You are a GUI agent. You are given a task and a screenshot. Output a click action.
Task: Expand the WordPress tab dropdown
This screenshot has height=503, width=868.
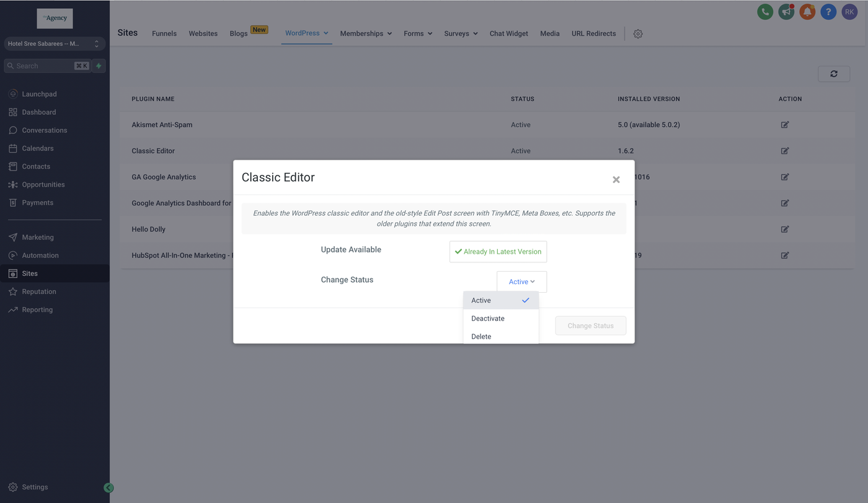(x=307, y=33)
